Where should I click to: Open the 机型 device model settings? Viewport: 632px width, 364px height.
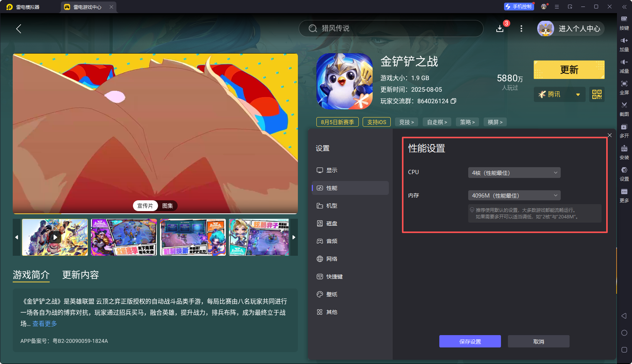(x=350, y=206)
